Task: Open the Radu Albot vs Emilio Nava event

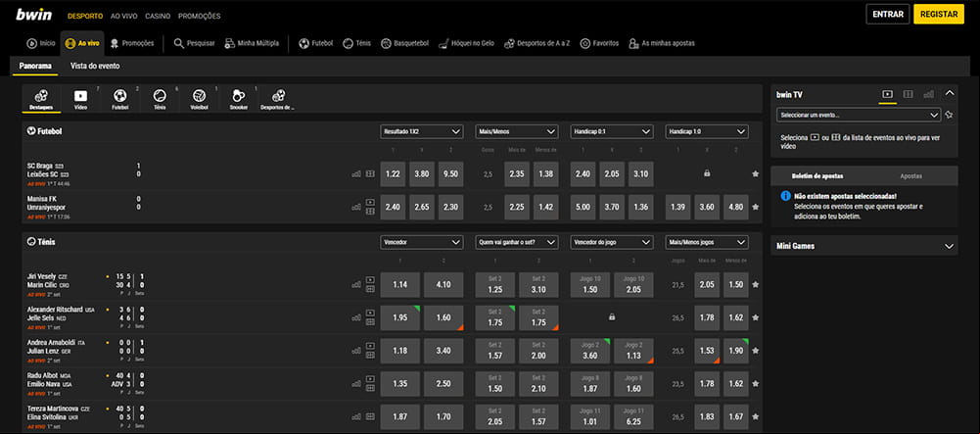Action: [51, 379]
